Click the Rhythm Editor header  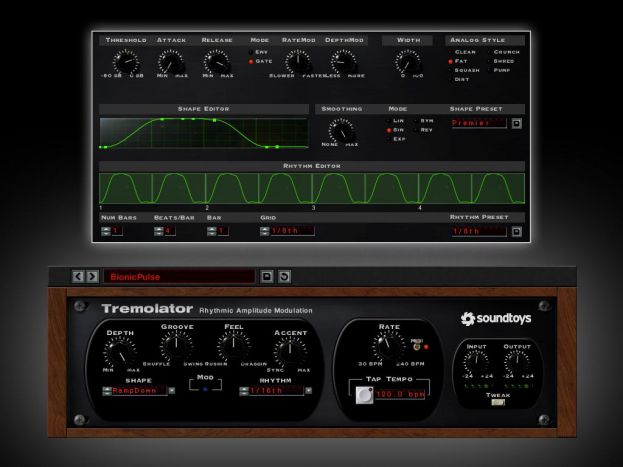[x=311, y=165]
